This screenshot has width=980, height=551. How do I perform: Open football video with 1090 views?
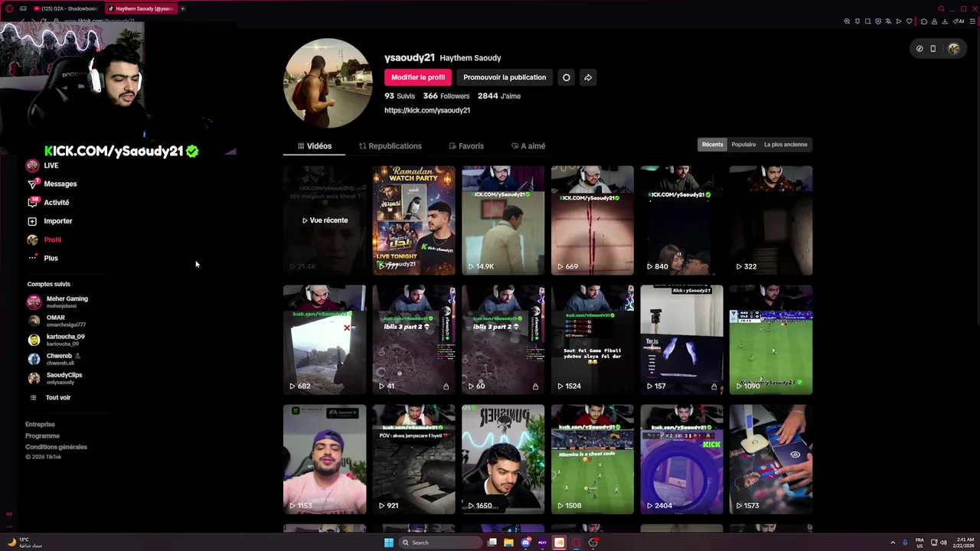tap(771, 340)
